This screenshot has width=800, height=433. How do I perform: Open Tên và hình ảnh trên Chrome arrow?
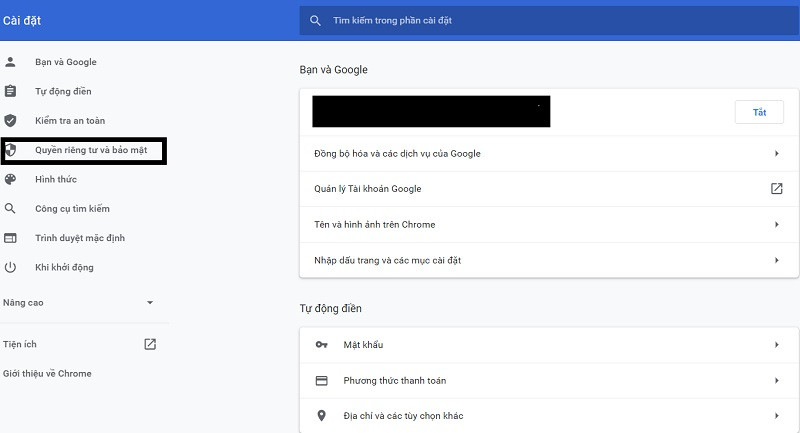[776, 225]
